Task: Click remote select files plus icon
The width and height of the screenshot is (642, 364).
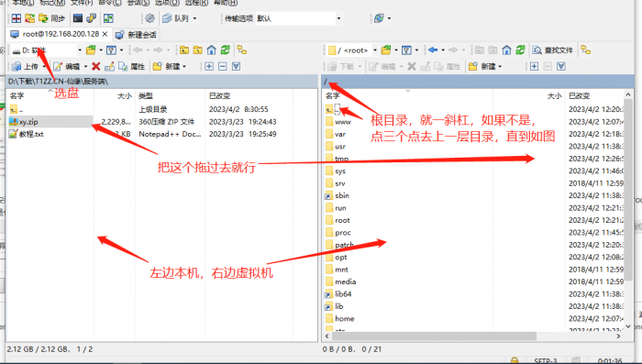Action: tap(534, 66)
